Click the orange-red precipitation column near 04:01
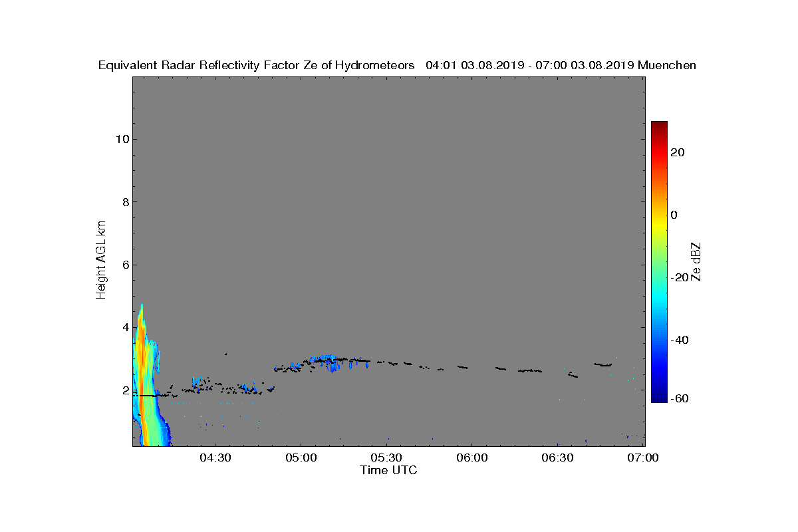The image size is (798, 532). (x=141, y=372)
